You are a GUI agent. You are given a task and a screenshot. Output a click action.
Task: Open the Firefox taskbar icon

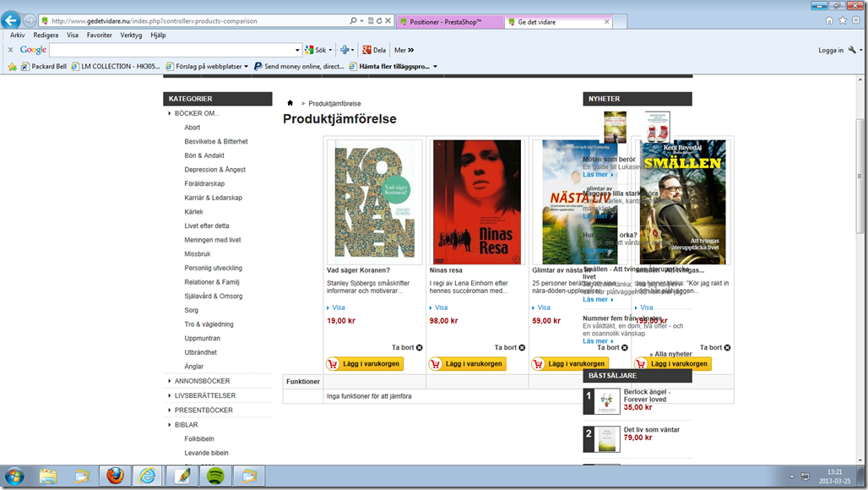115,476
